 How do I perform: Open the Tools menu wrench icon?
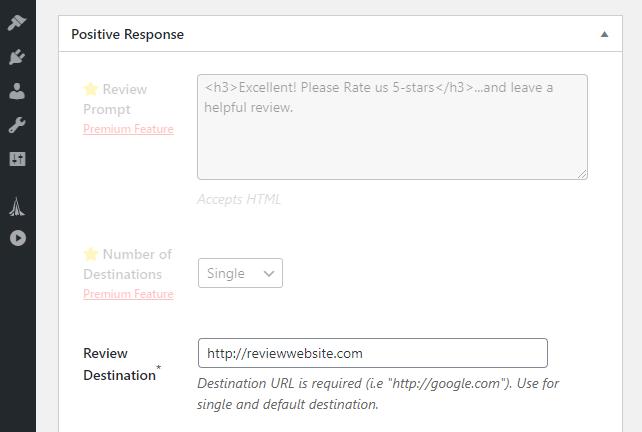click(x=17, y=126)
